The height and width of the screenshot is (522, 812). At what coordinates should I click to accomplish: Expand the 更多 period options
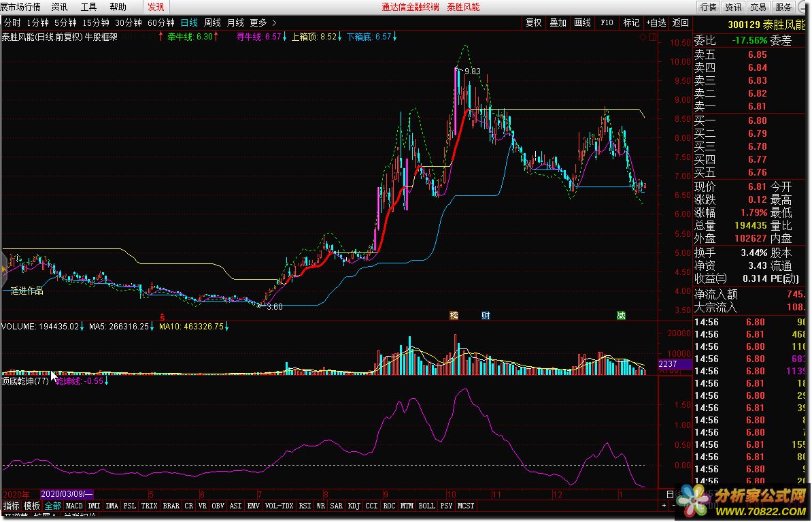pos(263,23)
